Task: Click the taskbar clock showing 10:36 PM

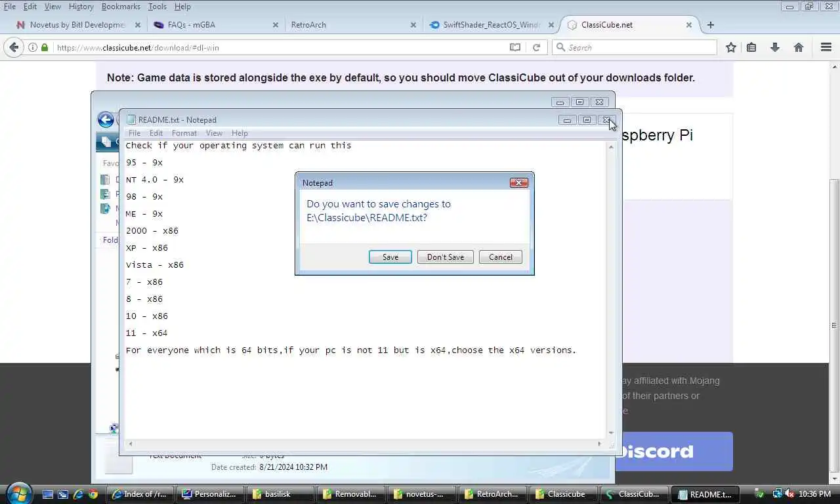Action: [x=814, y=494]
